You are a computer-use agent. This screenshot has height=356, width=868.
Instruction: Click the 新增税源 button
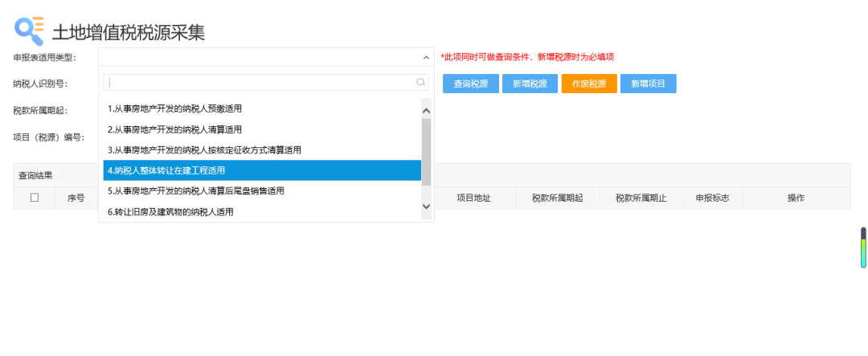coord(530,84)
